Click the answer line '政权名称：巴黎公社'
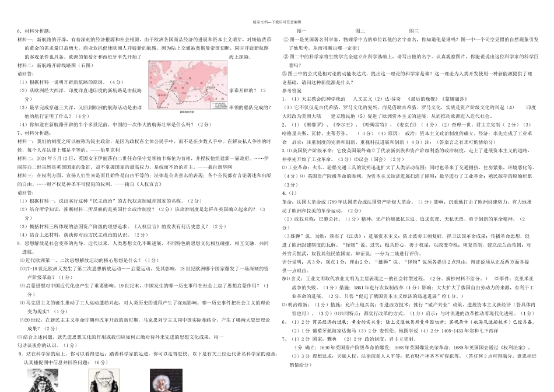The image size is (554, 392). point(404,219)
